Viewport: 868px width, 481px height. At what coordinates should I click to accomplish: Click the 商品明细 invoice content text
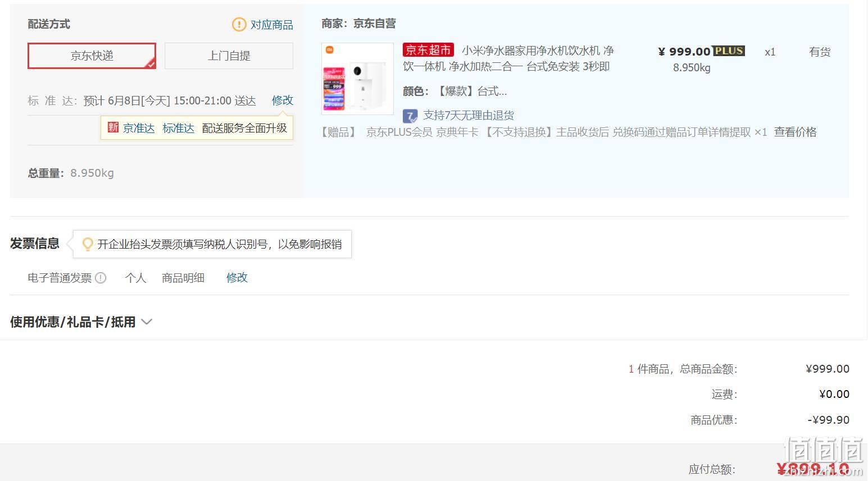(183, 278)
